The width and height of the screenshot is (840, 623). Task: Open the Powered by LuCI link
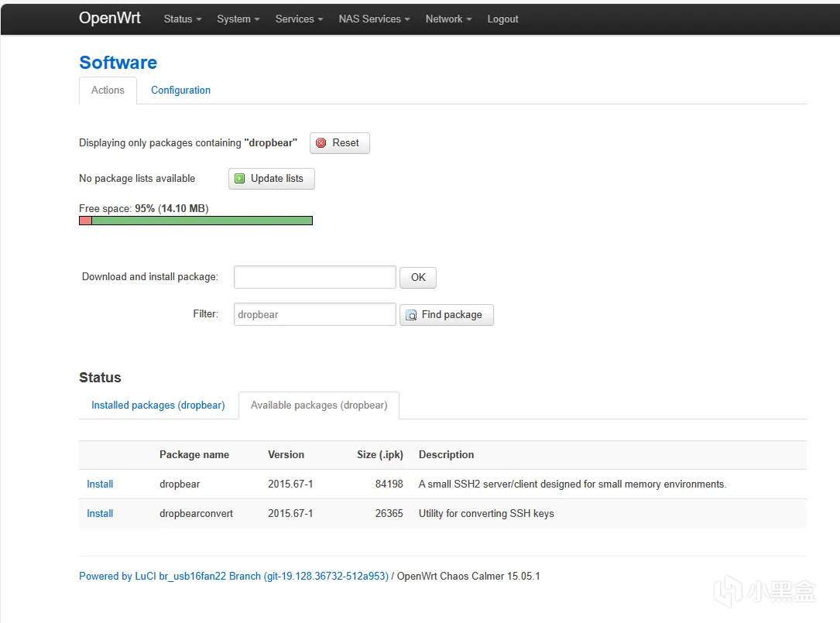(233, 577)
